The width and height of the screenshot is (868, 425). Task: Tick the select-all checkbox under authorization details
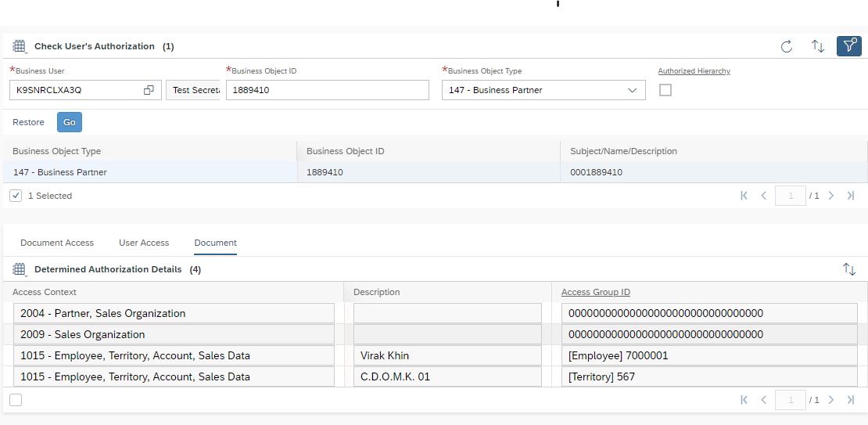(16, 400)
